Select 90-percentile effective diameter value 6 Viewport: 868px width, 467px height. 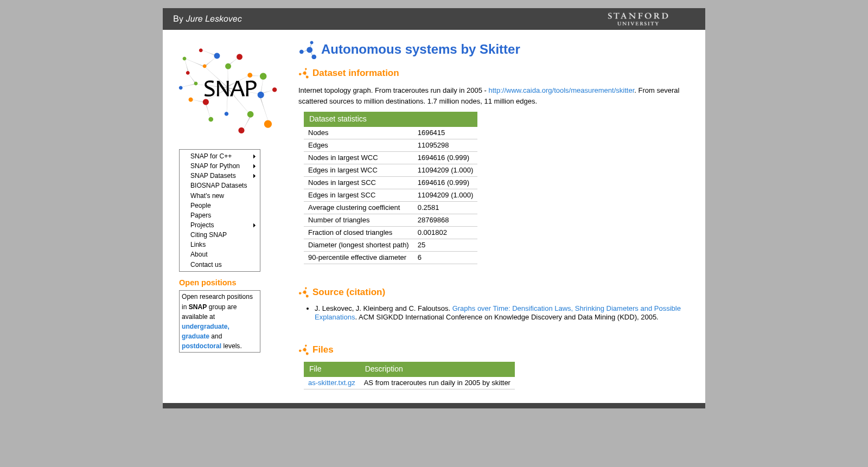tap(419, 258)
